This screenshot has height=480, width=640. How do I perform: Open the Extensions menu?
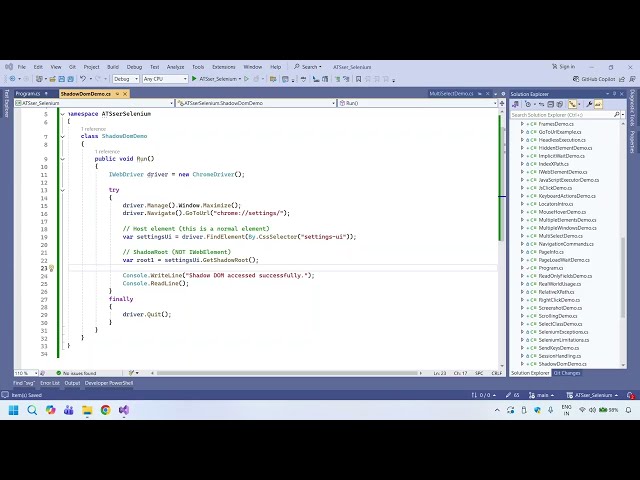pos(224,67)
